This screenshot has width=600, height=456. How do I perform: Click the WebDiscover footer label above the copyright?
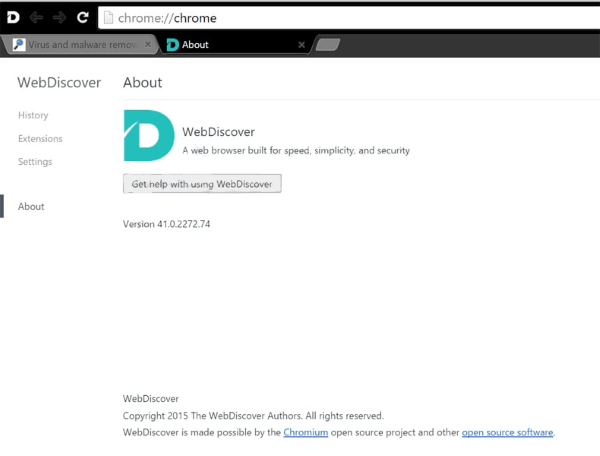pyautogui.click(x=151, y=399)
